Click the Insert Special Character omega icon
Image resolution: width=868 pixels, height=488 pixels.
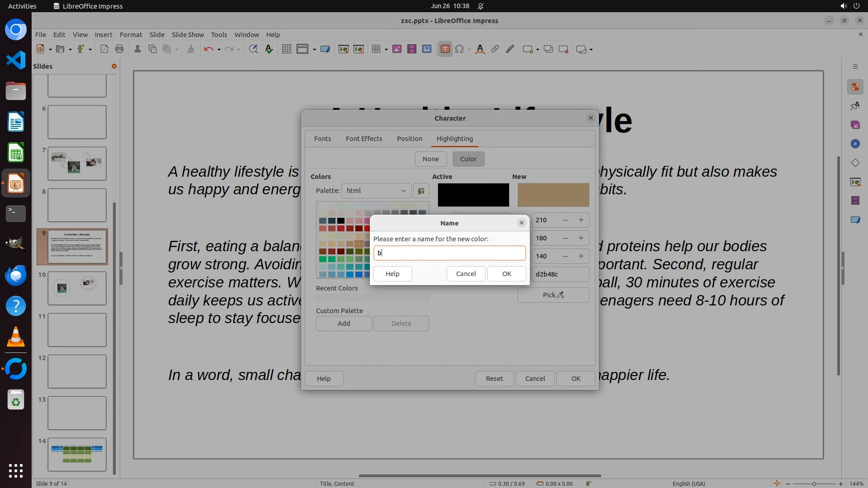click(x=459, y=49)
